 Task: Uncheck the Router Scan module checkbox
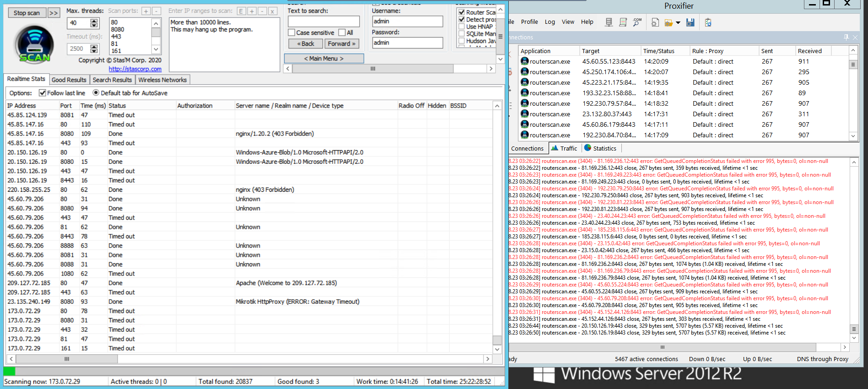tap(462, 12)
